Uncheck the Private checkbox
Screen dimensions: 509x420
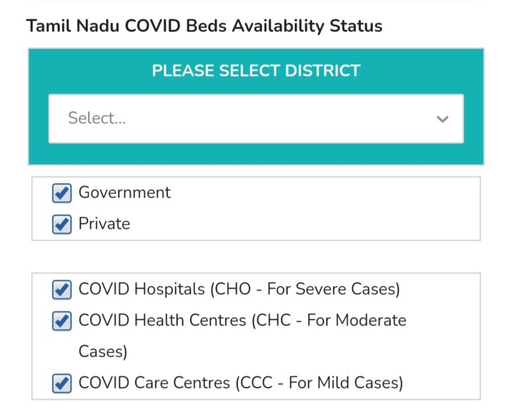click(x=62, y=224)
